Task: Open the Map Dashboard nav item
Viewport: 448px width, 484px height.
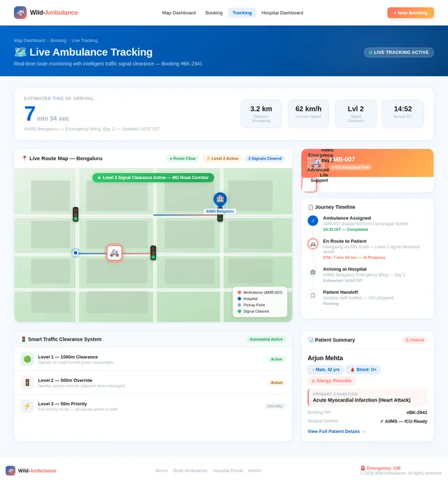Action: coord(179,13)
